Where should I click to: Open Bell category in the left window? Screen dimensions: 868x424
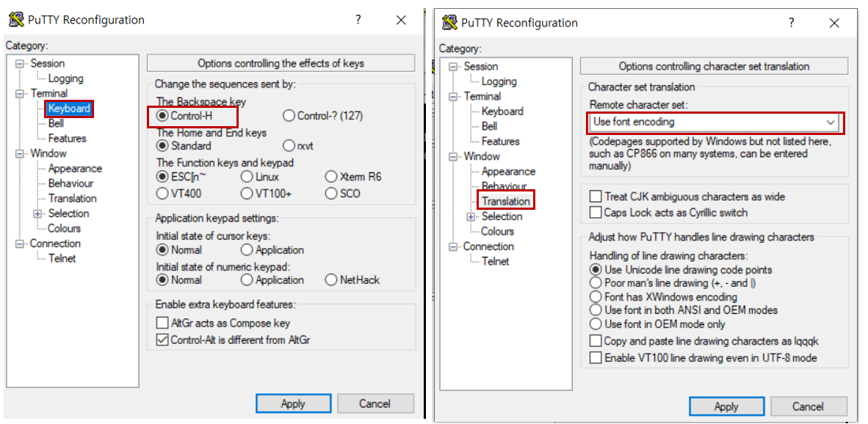pos(56,123)
